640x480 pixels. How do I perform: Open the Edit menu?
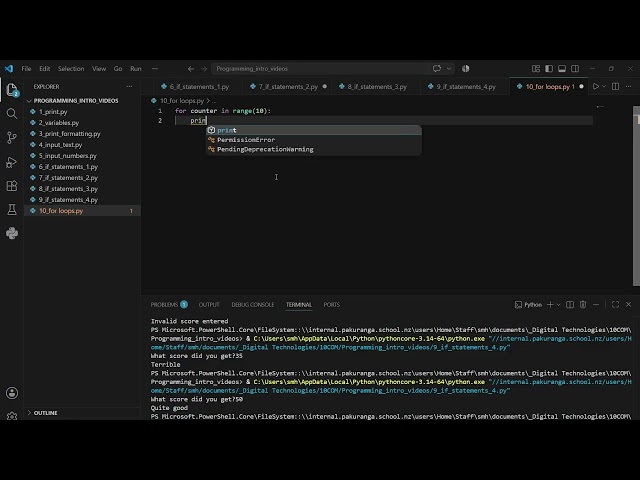(x=44, y=69)
